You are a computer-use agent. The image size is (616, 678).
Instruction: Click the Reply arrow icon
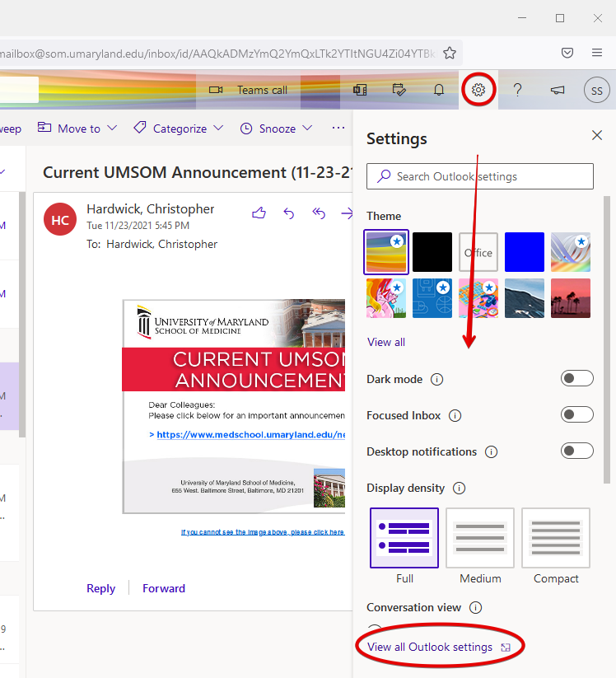pos(289,213)
